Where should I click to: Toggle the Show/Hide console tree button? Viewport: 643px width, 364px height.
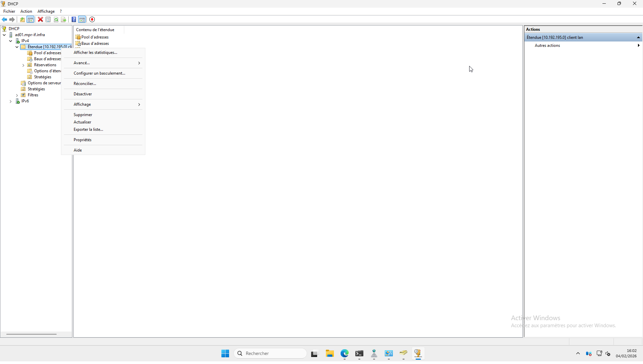point(30,19)
